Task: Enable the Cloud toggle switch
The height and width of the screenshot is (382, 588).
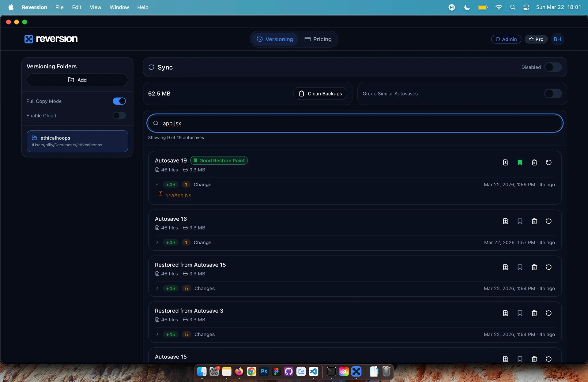Action: pos(119,116)
